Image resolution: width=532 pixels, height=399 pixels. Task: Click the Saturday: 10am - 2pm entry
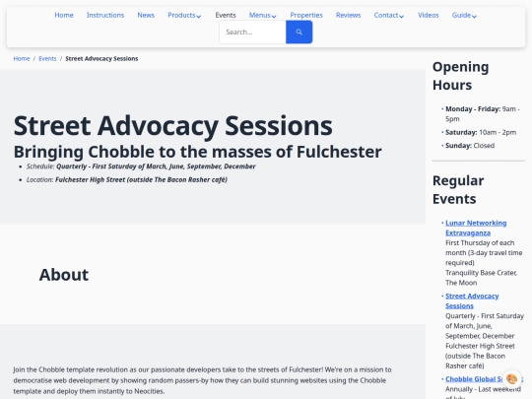[x=481, y=132]
